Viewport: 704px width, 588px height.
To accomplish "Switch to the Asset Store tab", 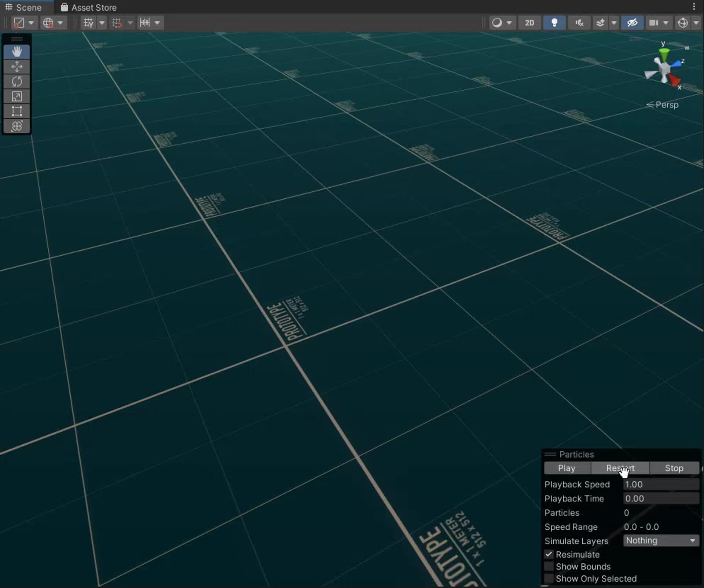I will pos(88,7).
